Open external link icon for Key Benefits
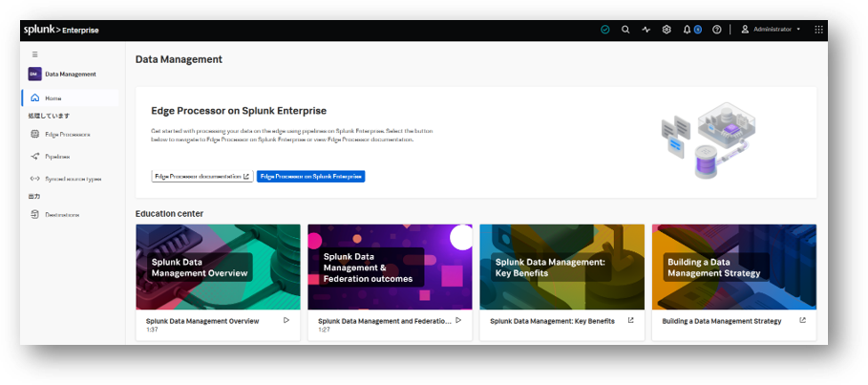This screenshot has height=385, width=868. coord(630,320)
